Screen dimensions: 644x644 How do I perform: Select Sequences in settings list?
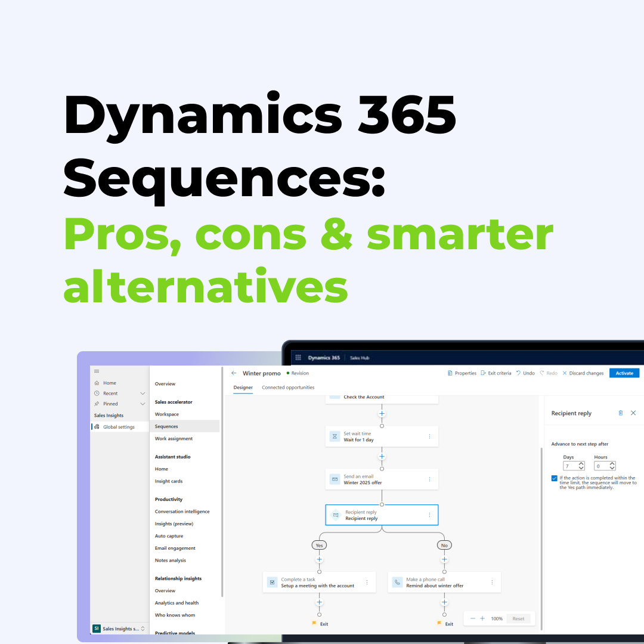coord(185,426)
